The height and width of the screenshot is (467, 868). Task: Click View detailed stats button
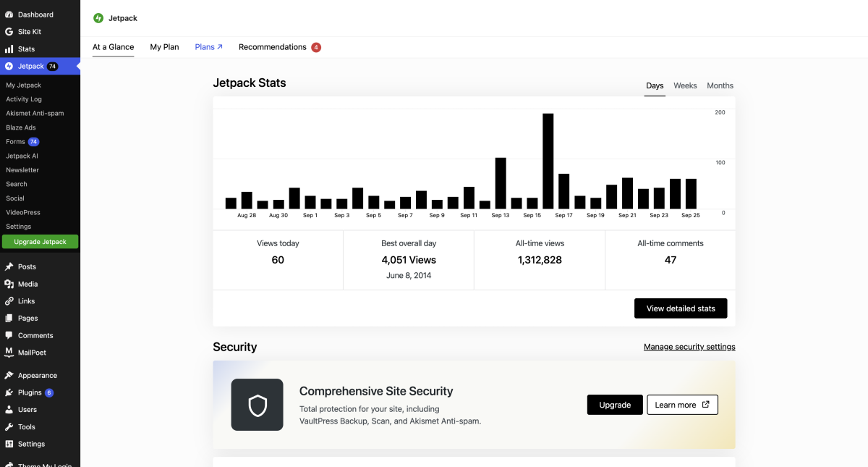(x=681, y=308)
